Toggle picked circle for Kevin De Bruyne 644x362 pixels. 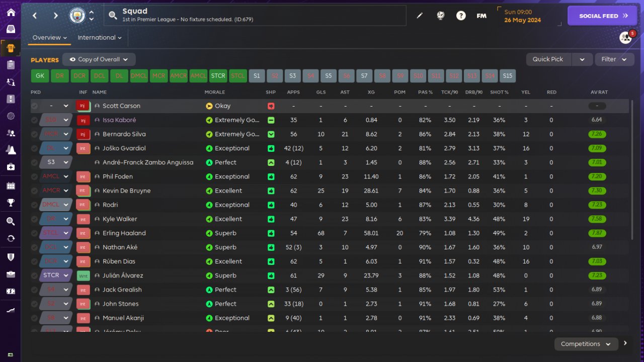click(x=34, y=191)
